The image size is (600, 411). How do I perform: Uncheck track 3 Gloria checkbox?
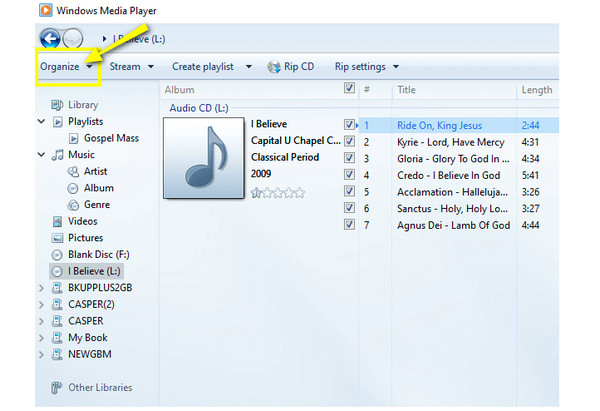point(349,158)
